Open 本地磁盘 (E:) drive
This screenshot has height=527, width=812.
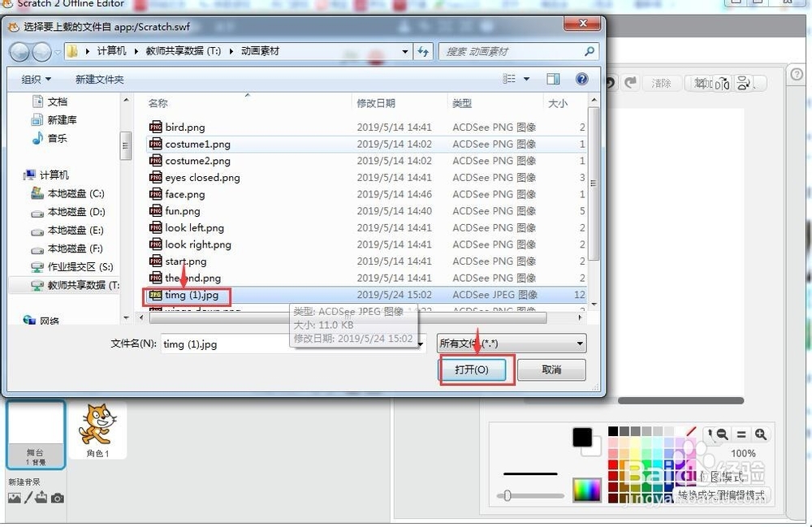67,231
